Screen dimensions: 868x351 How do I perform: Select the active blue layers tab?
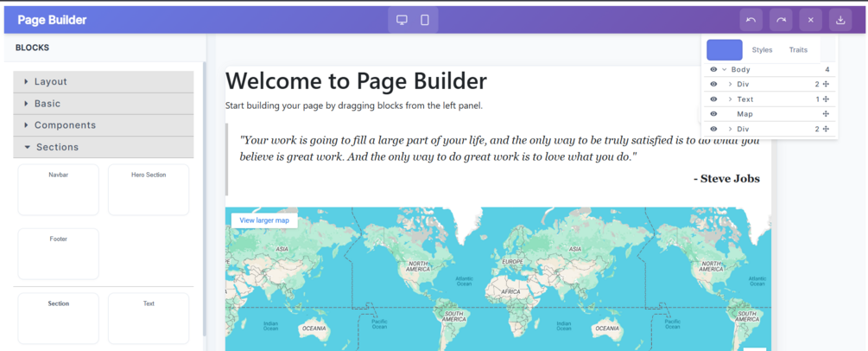point(725,50)
